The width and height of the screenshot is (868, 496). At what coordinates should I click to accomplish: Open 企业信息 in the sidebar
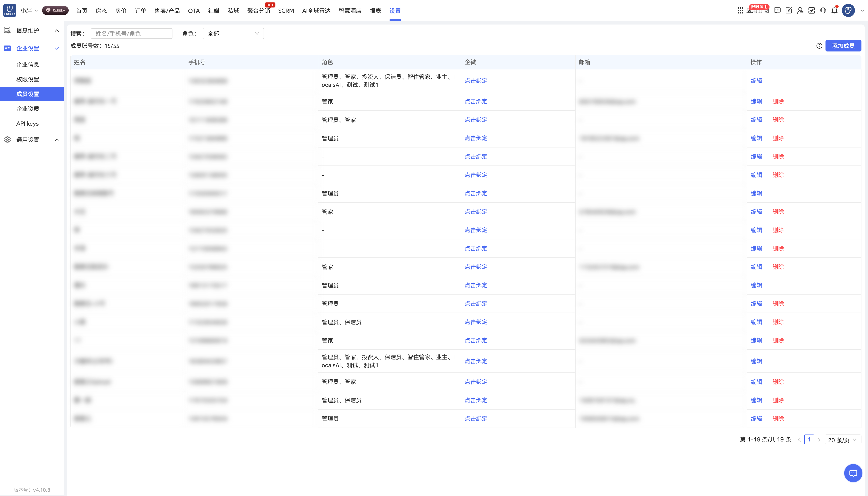(x=28, y=65)
